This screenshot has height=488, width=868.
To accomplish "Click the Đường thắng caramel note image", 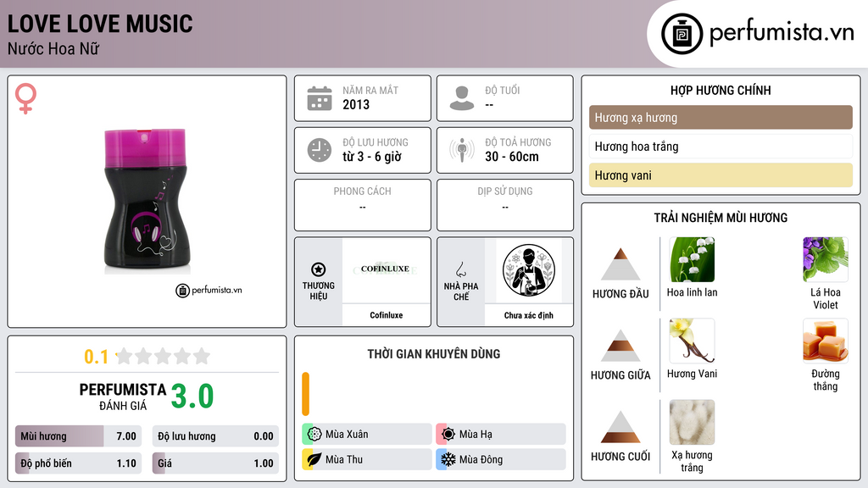I will coord(826,341).
